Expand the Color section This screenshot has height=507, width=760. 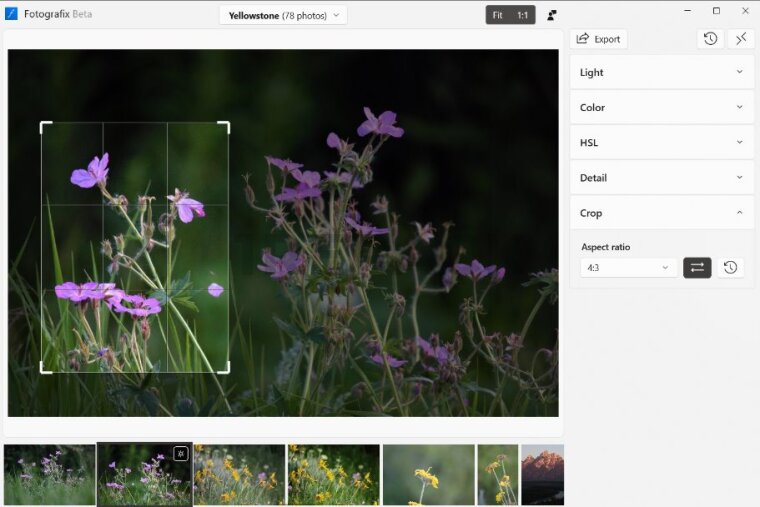pyautogui.click(x=662, y=107)
